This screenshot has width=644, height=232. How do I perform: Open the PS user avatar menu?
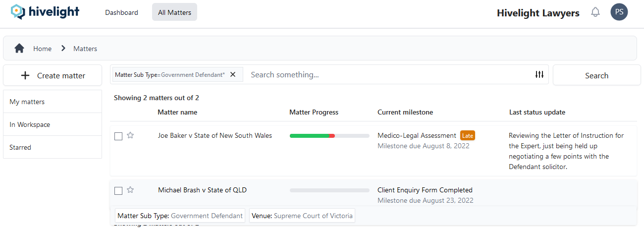619,12
